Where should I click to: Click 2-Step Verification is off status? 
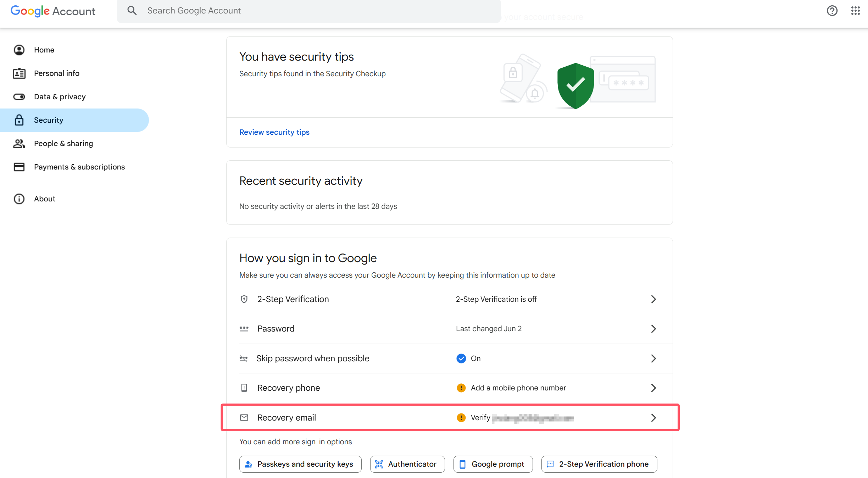[496, 299]
